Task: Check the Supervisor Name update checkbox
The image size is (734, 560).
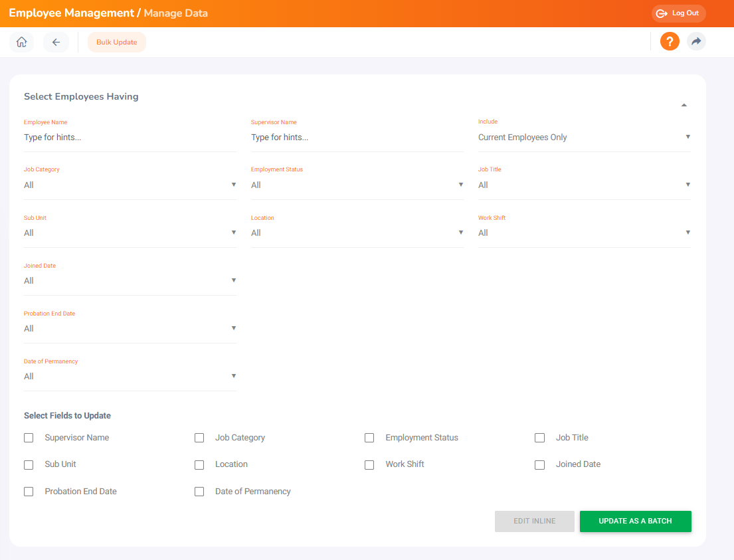Action: tap(29, 438)
